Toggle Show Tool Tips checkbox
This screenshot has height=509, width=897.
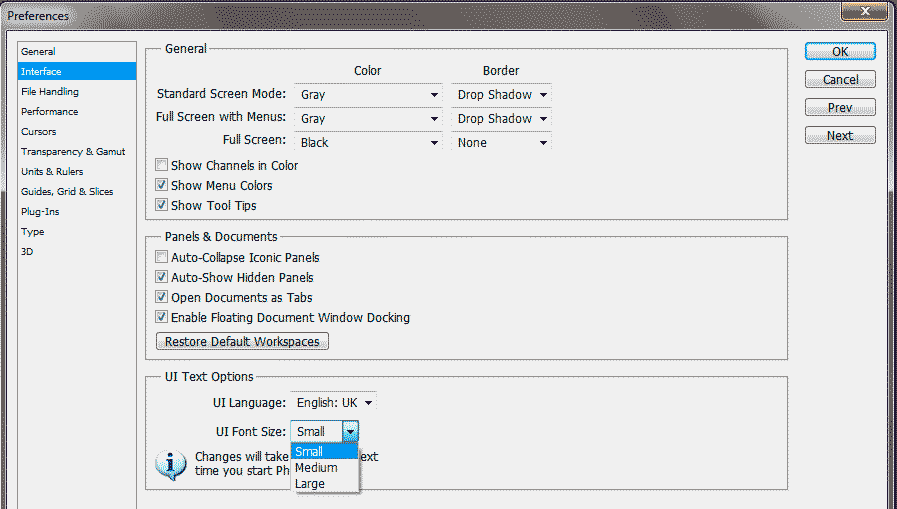pos(162,206)
